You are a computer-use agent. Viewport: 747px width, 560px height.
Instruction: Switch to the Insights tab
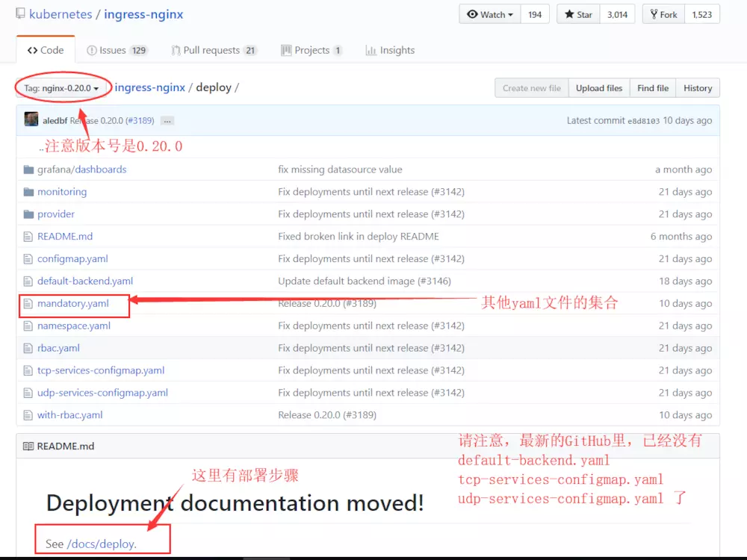[x=390, y=50]
